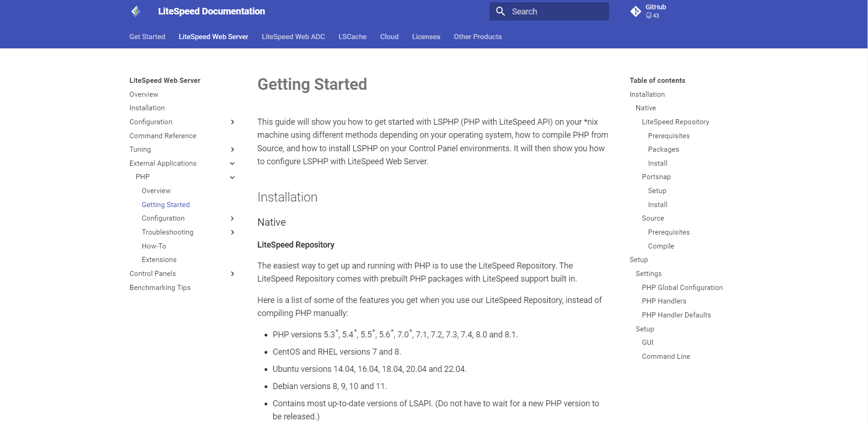The image size is (868, 424).
Task: Expand the Control Panels chevron
Action: 232,274
